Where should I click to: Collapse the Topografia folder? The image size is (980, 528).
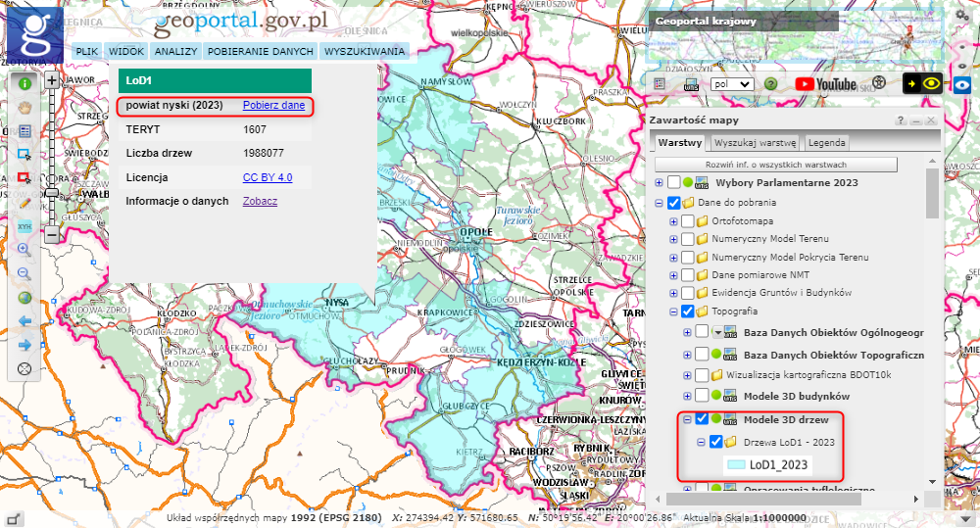pyautogui.click(x=673, y=312)
